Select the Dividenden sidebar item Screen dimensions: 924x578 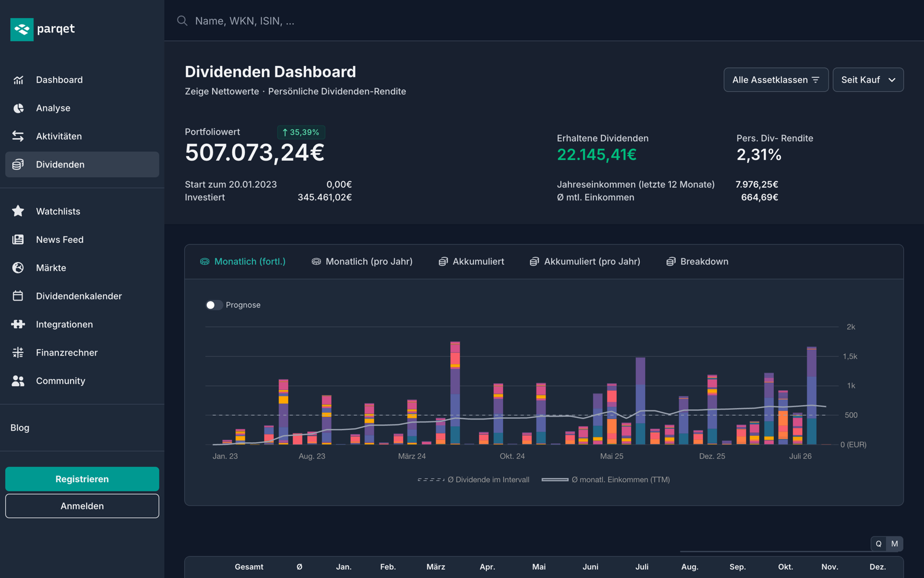pyautogui.click(x=82, y=165)
